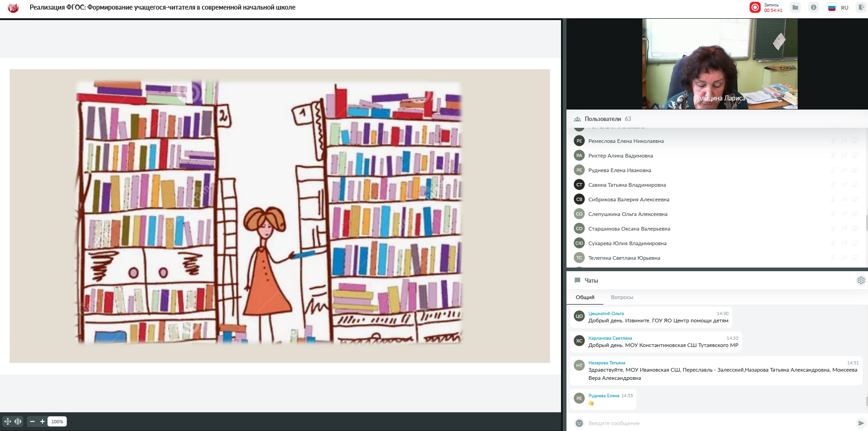Screen dimensions: 868x431
Task: Click the СЮ avatar of Сухарева Юлия
Action: pyautogui.click(x=579, y=243)
